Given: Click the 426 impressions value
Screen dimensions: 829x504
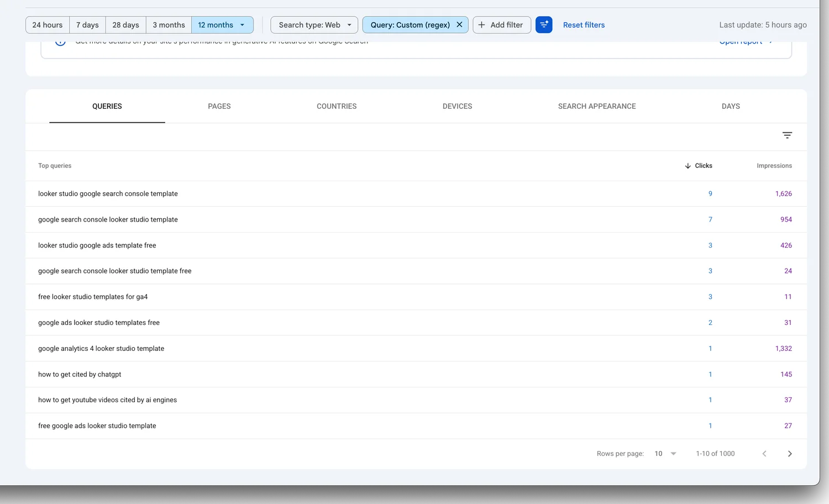Looking at the screenshot, I should 786,245.
